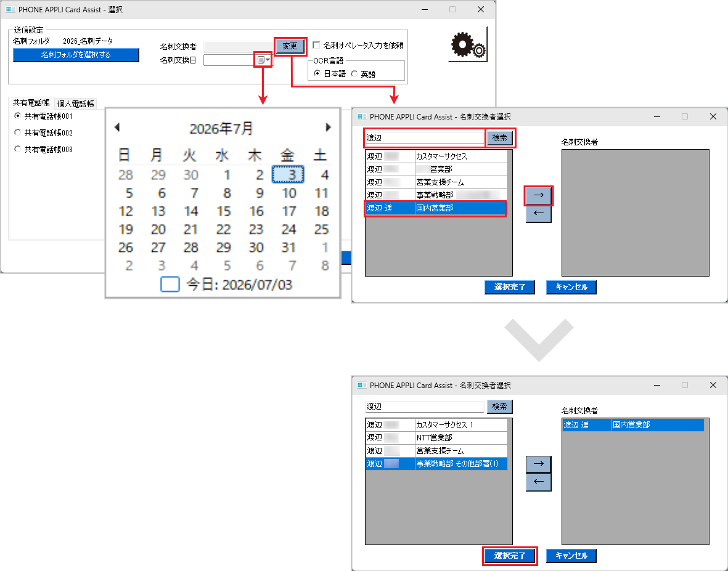Open the 名刺交換日 calendar dropdown
This screenshot has width=728, height=571.
click(x=263, y=60)
